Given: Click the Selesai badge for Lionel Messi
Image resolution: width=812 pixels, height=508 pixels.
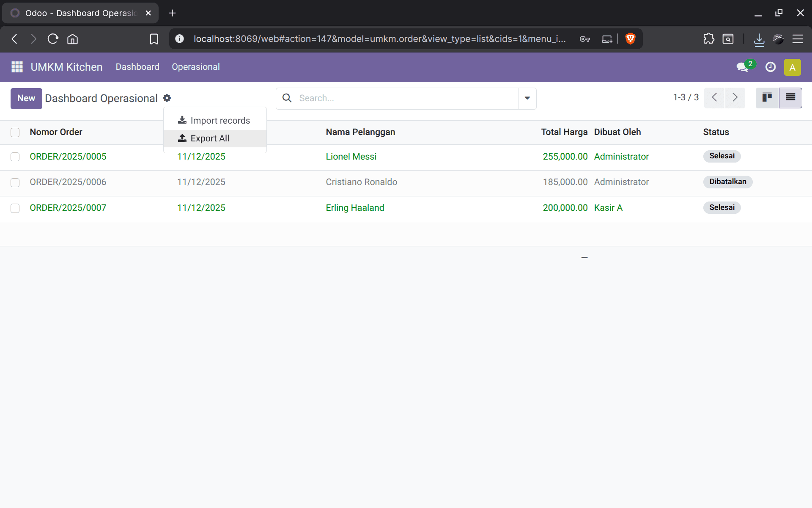Looking at the screenshot, I should [722, 156].
